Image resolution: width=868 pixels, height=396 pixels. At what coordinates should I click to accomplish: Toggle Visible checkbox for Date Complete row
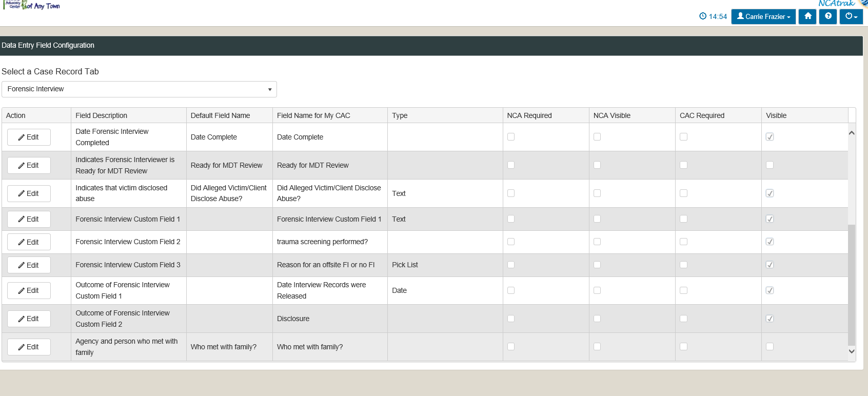[770, 137]
